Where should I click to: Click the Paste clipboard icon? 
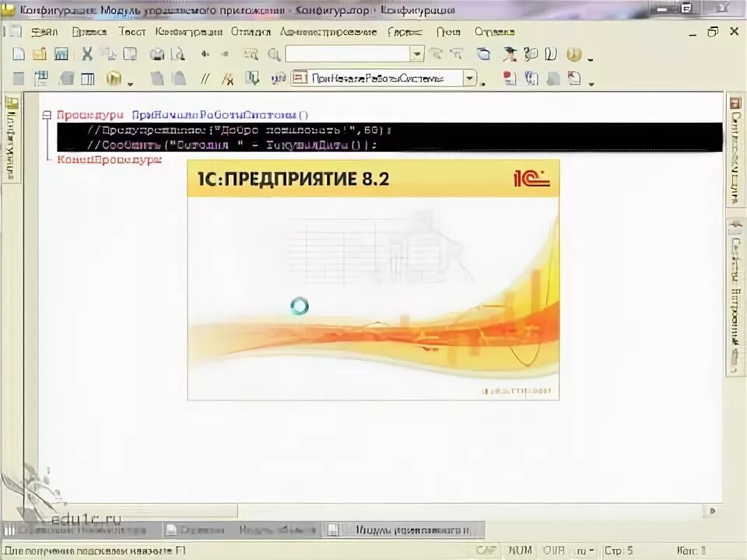[x=130, y=54]
